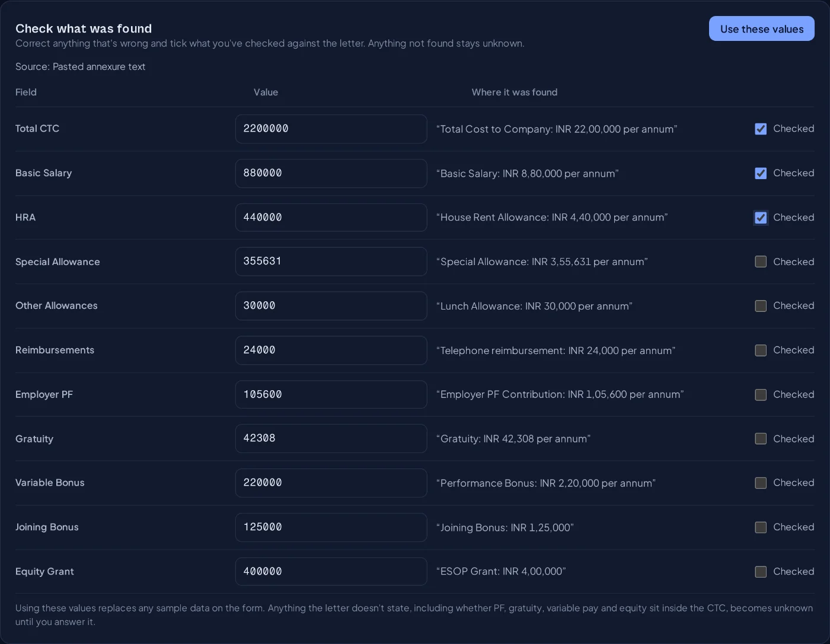The height and width of the screenshot is (644, 830).
Task: Uncheck the Basic Salary Checked checkbox
Action: pyautogui.click(x=761, y=173)
